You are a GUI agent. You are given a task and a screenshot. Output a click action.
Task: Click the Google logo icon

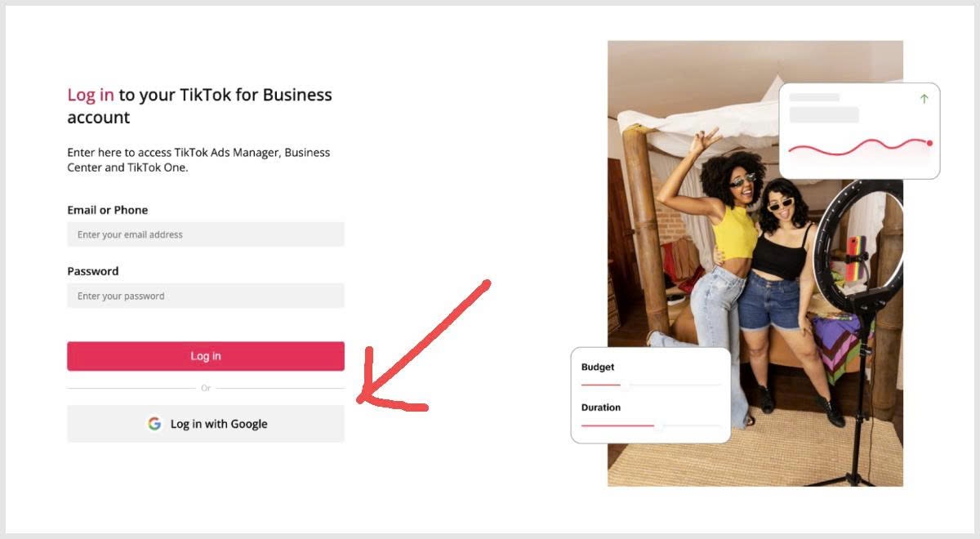(154, 424)
